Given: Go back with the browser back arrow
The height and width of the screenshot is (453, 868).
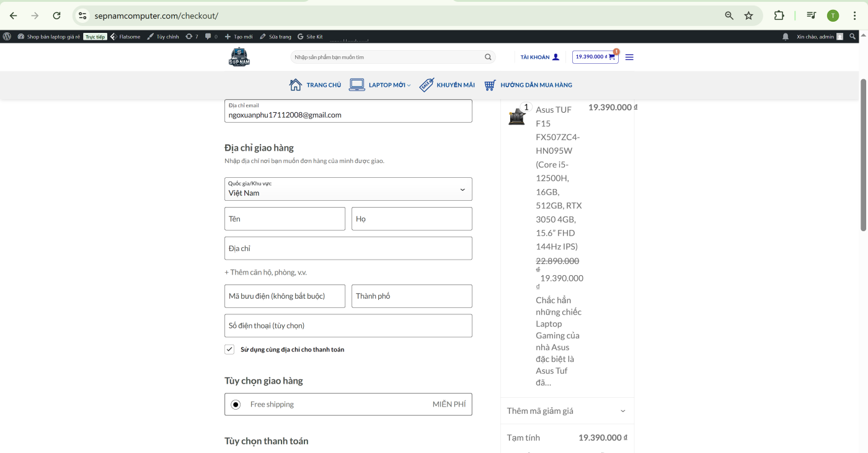Looking at the screenshot, I should point(14,15).
